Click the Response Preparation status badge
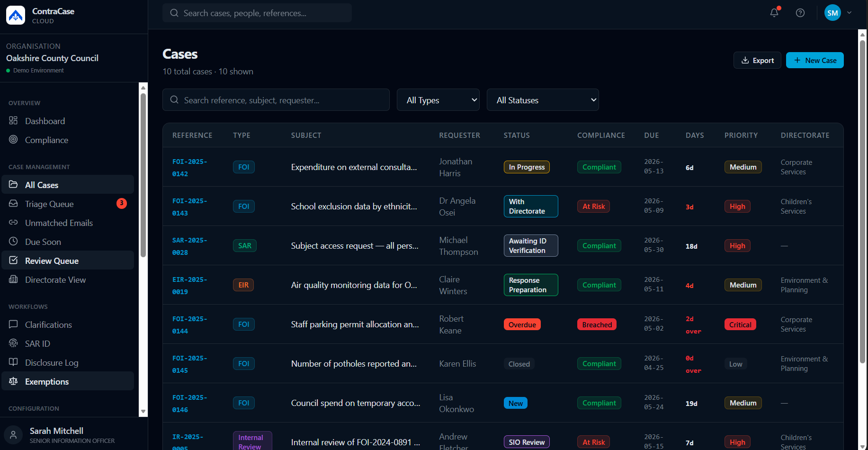The width and height of the screenshot is (868, 450). pos(531,285)
